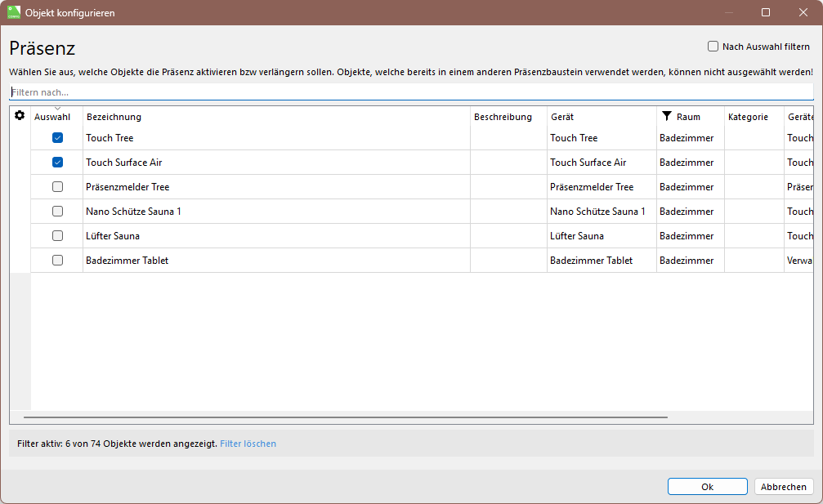Screen dimensions: 823x504
Task: Click the gear icon for table settings
Action: pyautogui.click(x=20, y=116)
